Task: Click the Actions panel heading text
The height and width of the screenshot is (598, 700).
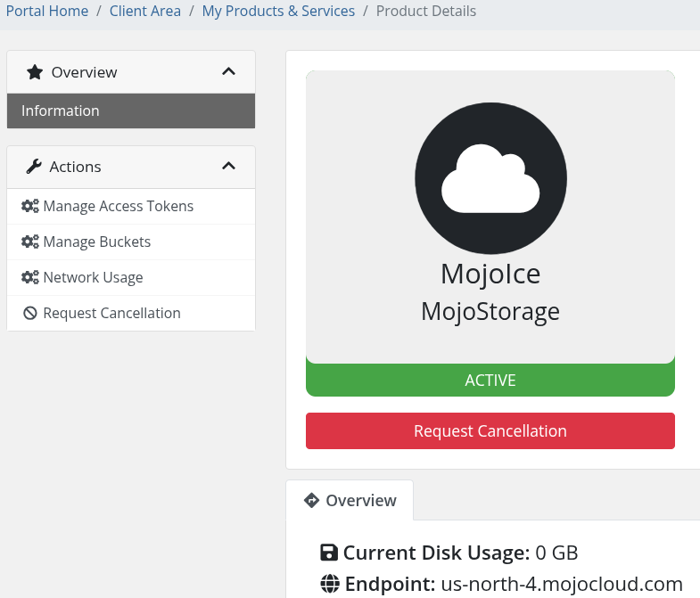Action: (75, 167)
